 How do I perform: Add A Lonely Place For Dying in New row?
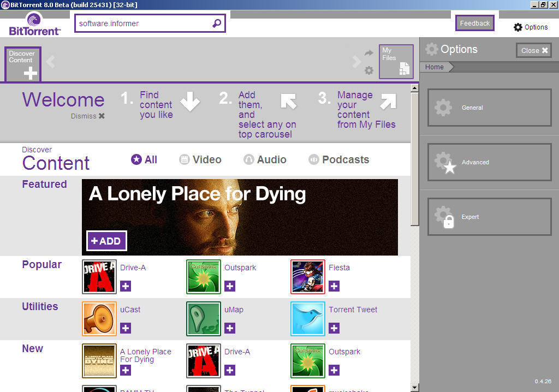point(126,370)
